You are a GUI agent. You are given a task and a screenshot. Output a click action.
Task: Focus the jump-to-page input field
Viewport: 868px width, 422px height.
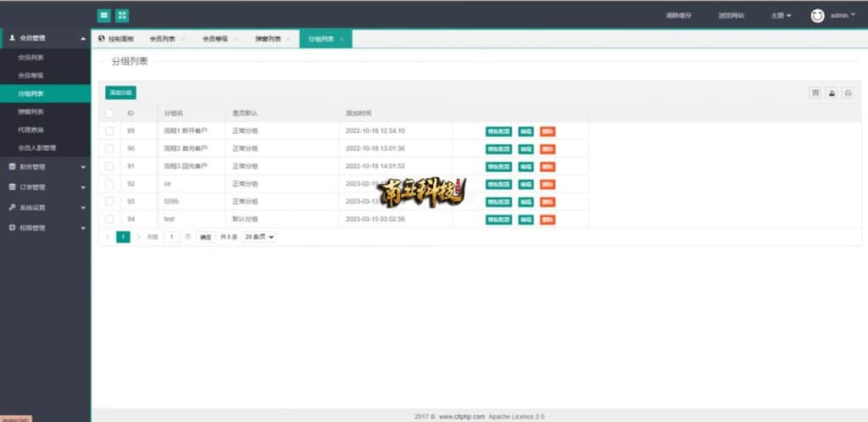click(172, 236)
